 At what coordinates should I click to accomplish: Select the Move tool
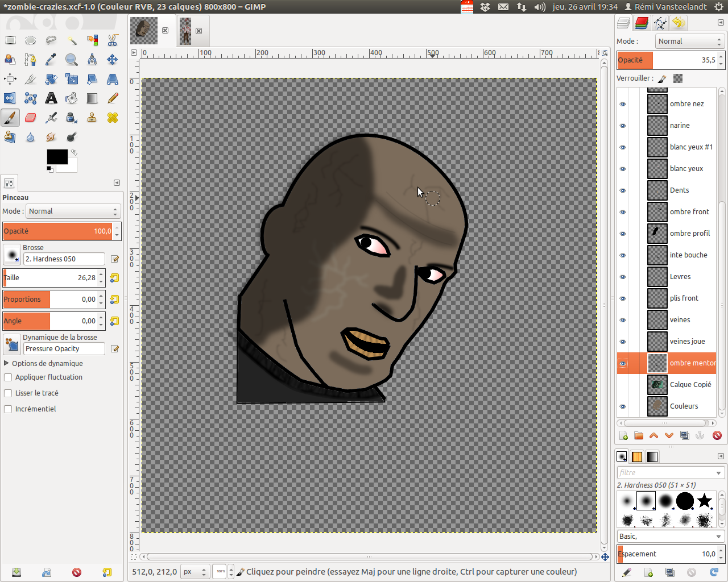tap(113, 60)
